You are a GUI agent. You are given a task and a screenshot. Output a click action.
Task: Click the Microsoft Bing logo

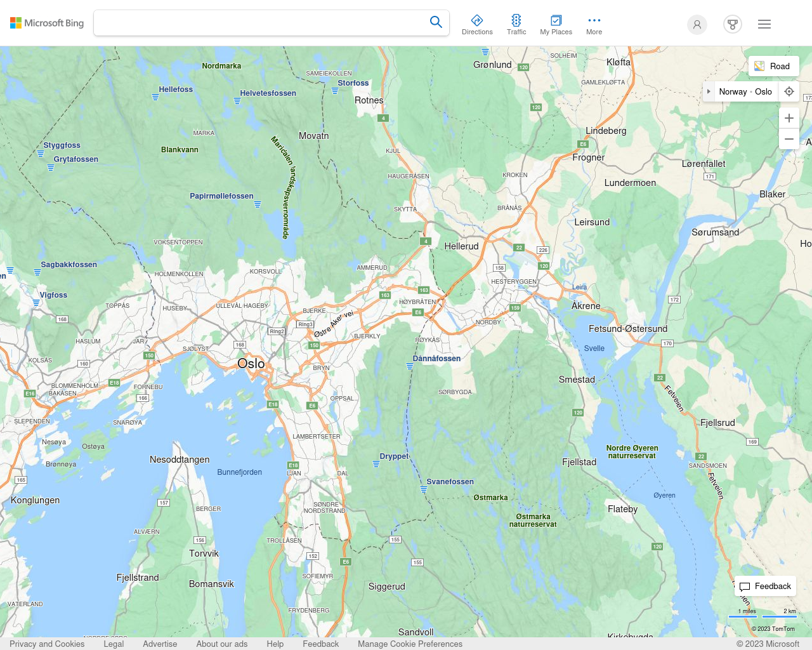[x=47, y=23]
